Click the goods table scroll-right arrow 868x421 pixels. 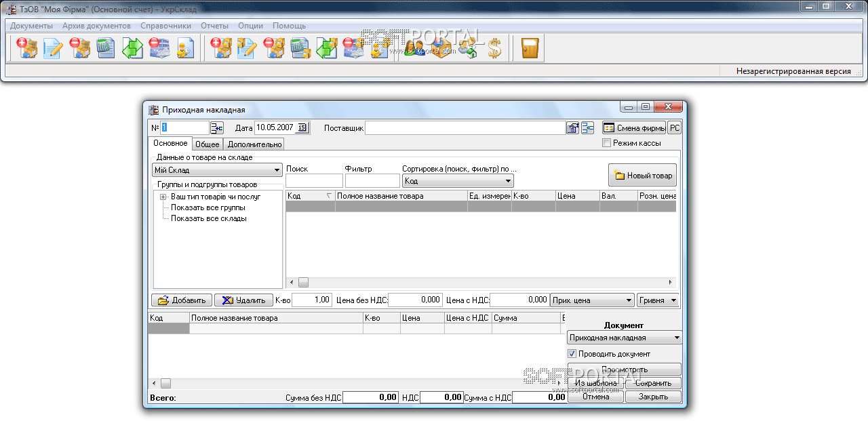(x=671, y=282)
